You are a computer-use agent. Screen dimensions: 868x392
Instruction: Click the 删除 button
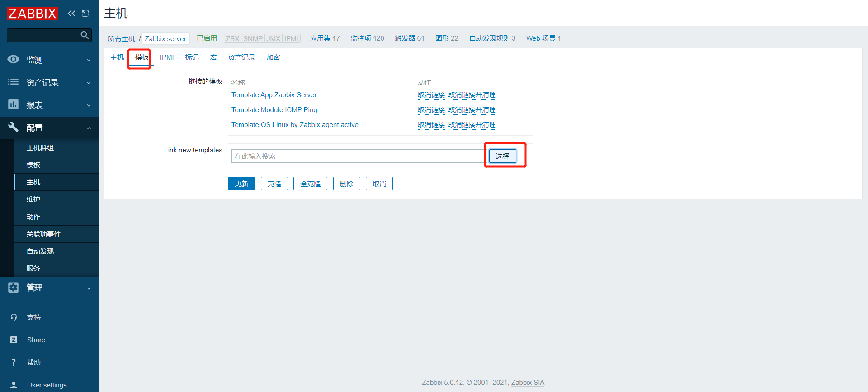[x=347, y=184]
